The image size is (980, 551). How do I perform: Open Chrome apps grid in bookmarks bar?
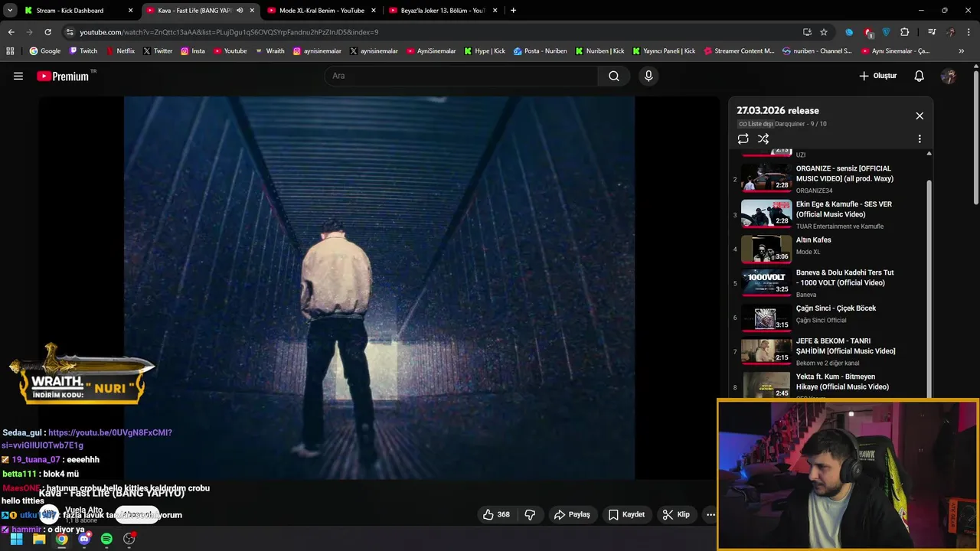tap(10, 51)
